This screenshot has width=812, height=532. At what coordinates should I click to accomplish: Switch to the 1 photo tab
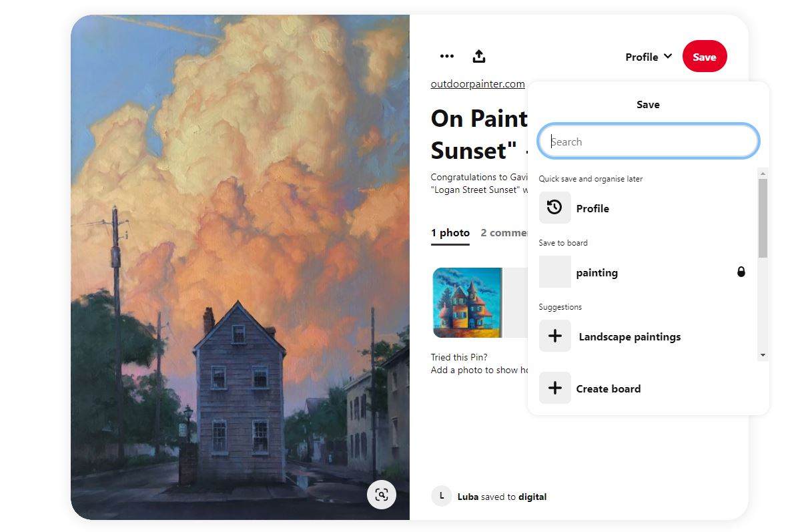pos(450,233)
